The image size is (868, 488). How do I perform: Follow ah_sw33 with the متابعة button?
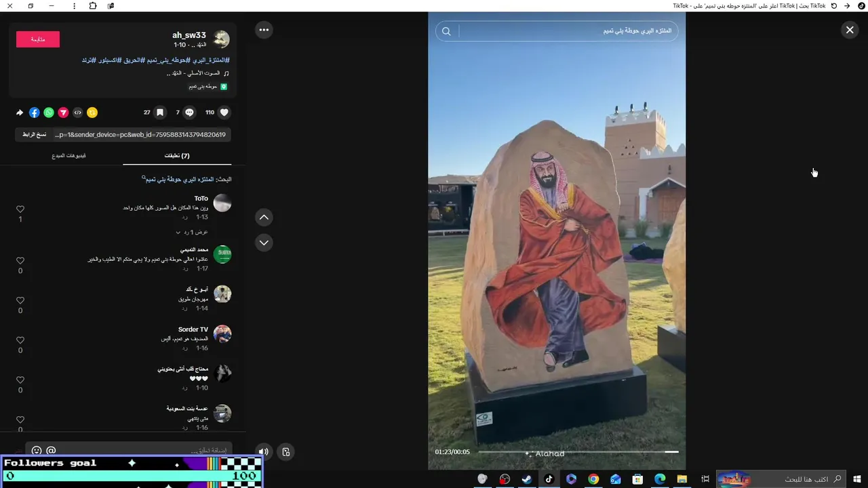point(38,39)
